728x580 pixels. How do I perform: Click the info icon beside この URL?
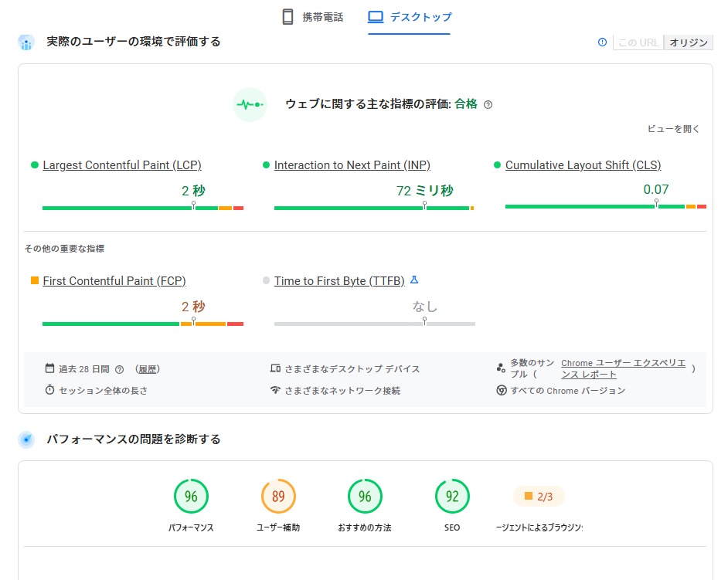pos(602,42)
